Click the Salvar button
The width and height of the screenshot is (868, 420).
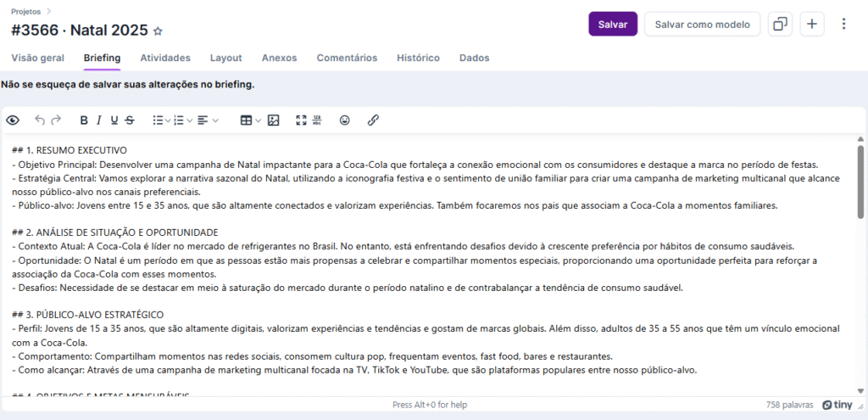pyautogui.click(x=613, y=25)
